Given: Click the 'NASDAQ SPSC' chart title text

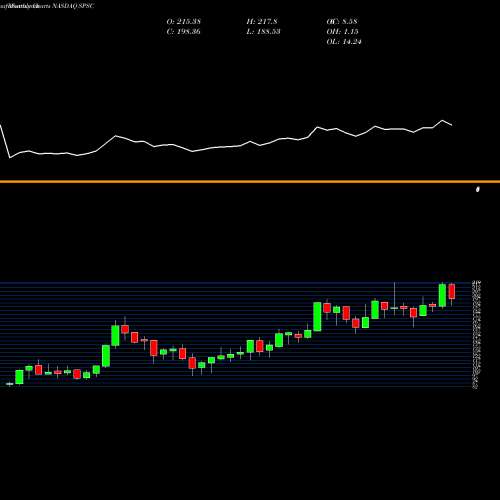Looking at the screenshot, I should [x=74, y=6].
